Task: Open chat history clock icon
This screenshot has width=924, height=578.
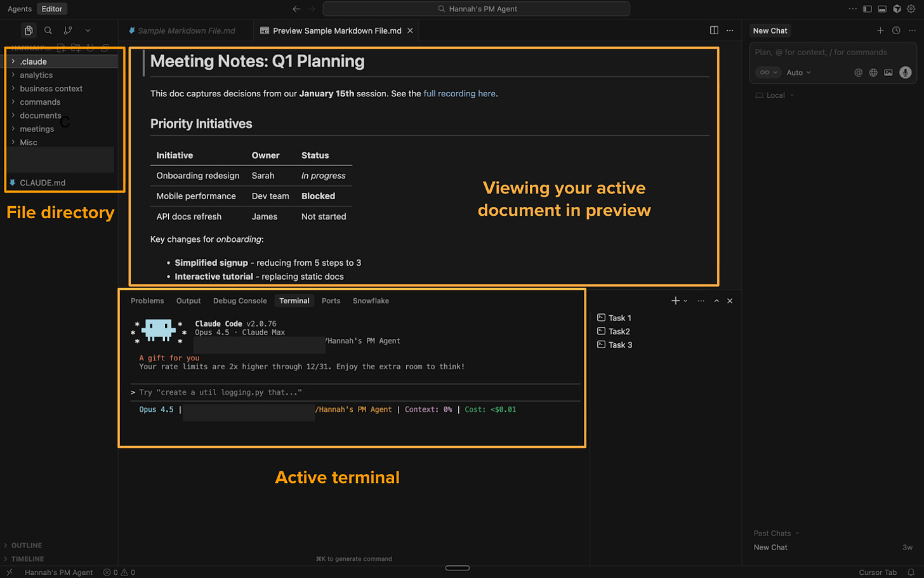Action: click(x=896, y=30)
